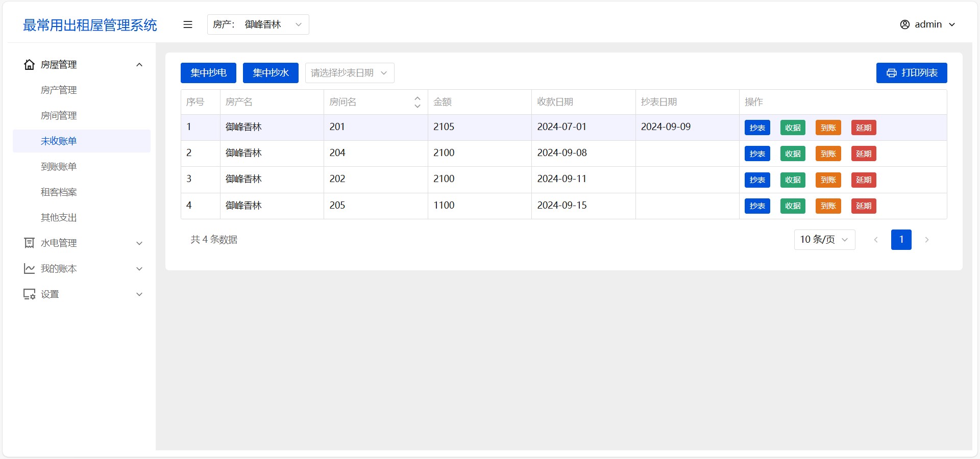Click 收据 for room 202
Image resolution: width=980 pixels, height=459 pixels.
pyautogui.click(x=793, y=180)
